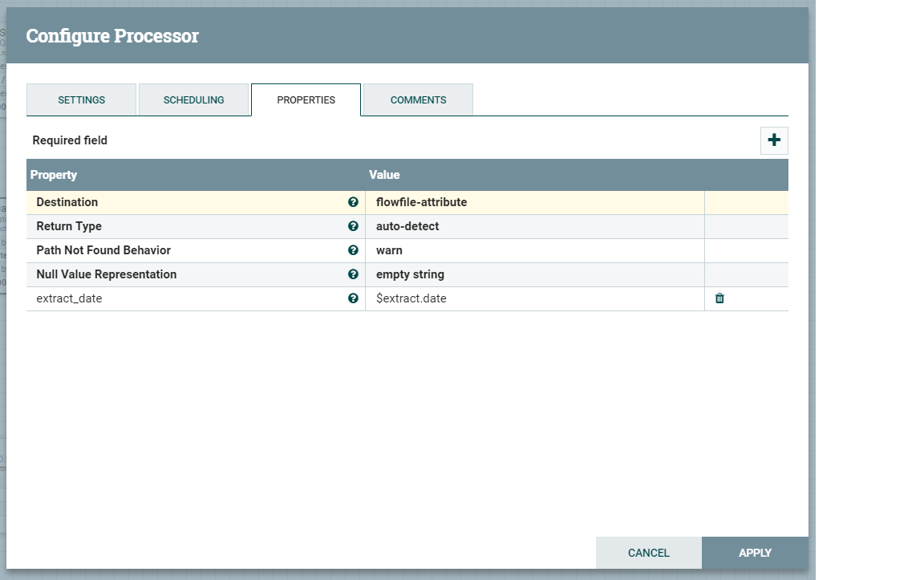Switch to the SETTINGS tab
924x580 pixels.
[81, 99]
